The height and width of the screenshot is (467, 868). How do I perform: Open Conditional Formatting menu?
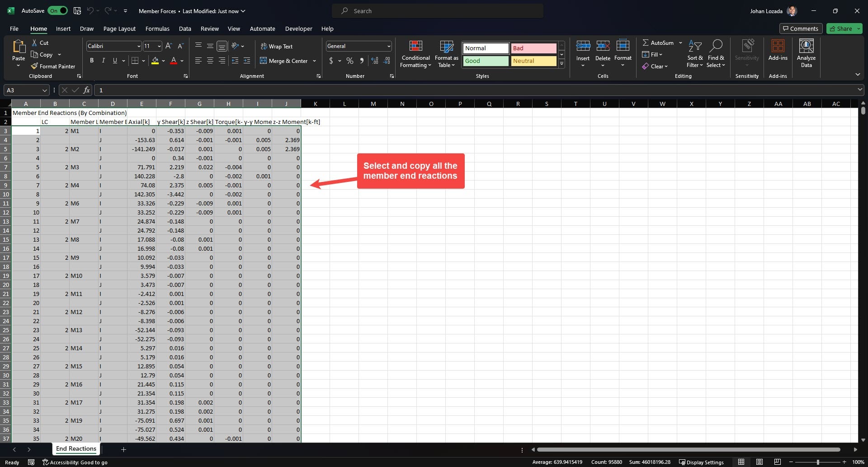coord(415,54)
